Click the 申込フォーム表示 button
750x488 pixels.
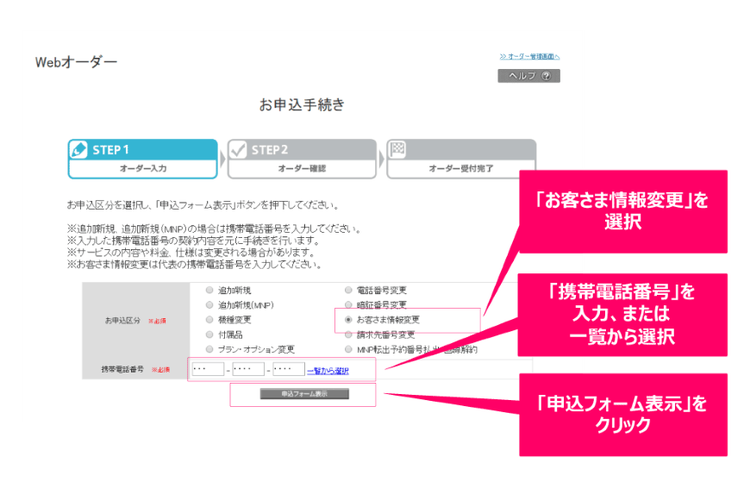(304, 394)
